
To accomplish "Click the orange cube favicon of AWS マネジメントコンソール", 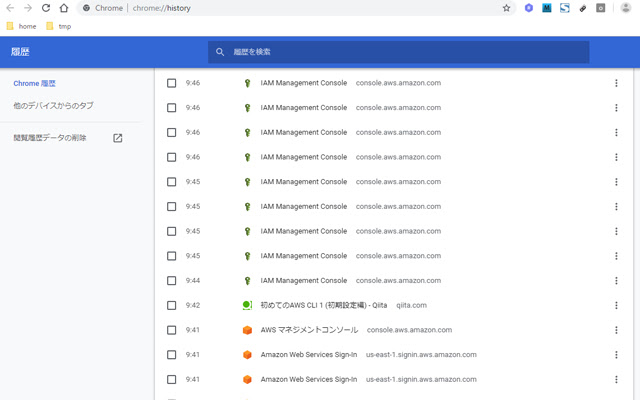I will coord(247,330).
